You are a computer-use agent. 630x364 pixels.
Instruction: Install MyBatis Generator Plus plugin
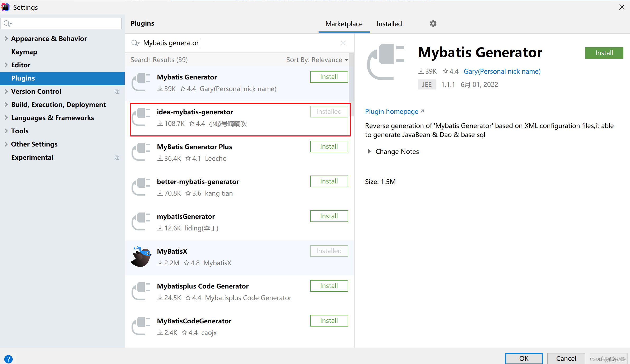pos(329,146)
